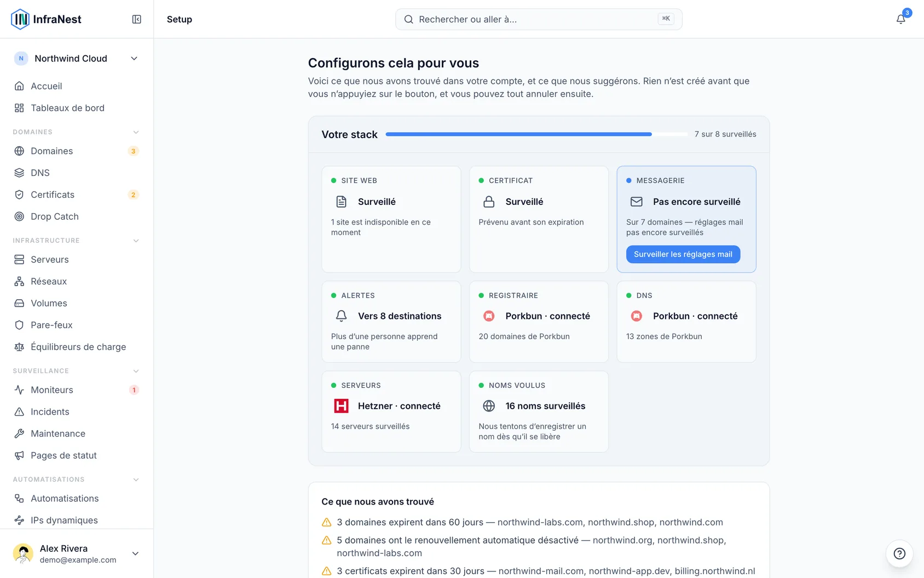
Task: Click the Maintenance wrench icon
Action: pyautogui.click(x=19, y=433)
